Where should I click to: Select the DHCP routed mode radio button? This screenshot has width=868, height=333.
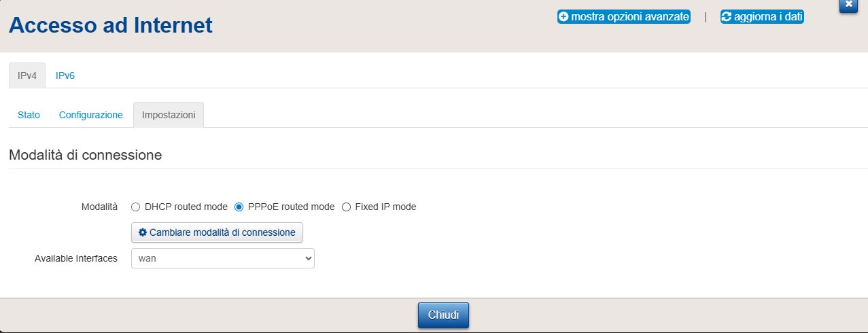click(135, 207)
